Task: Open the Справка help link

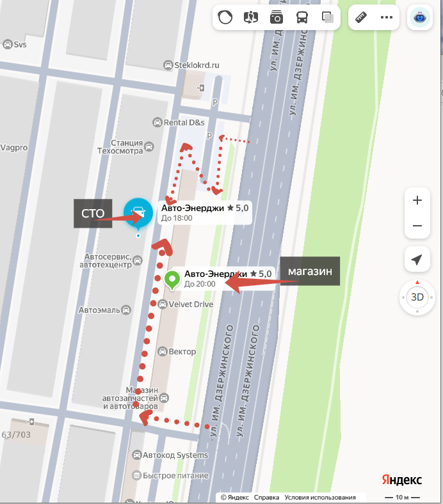Action: click(x=266, y=497)
